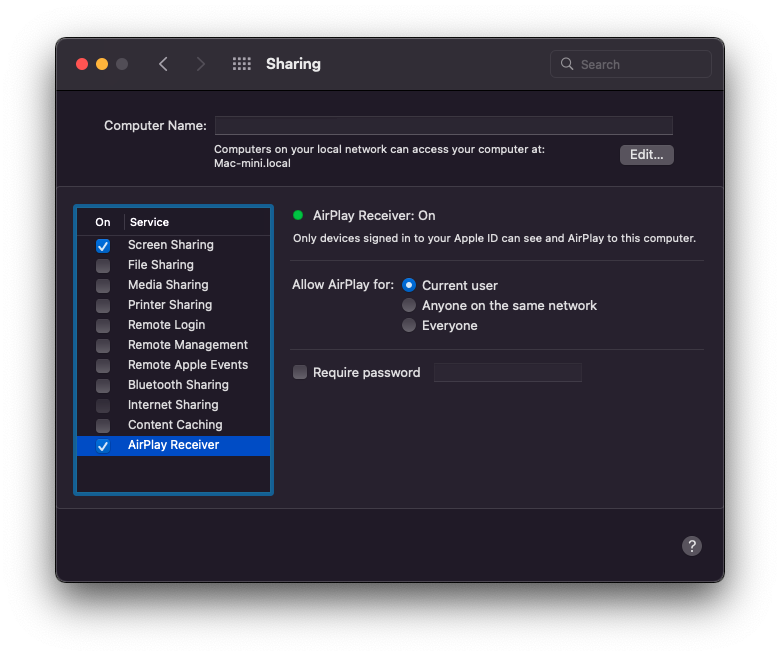Enable the File Sharing checkbox
The height and width of the screenshot is (656, 780).
(103, 265)
